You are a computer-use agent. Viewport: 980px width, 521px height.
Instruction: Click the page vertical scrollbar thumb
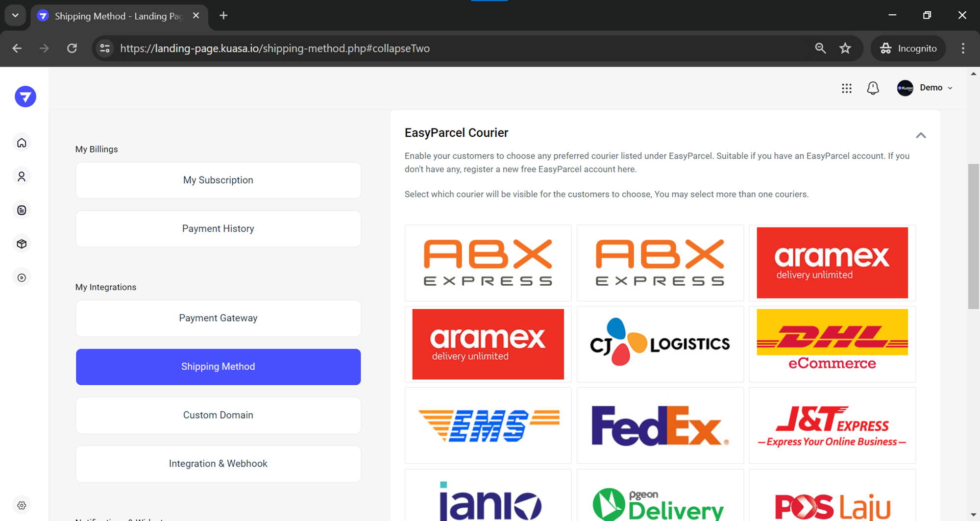pyautogui.click(x=973, y=236)
